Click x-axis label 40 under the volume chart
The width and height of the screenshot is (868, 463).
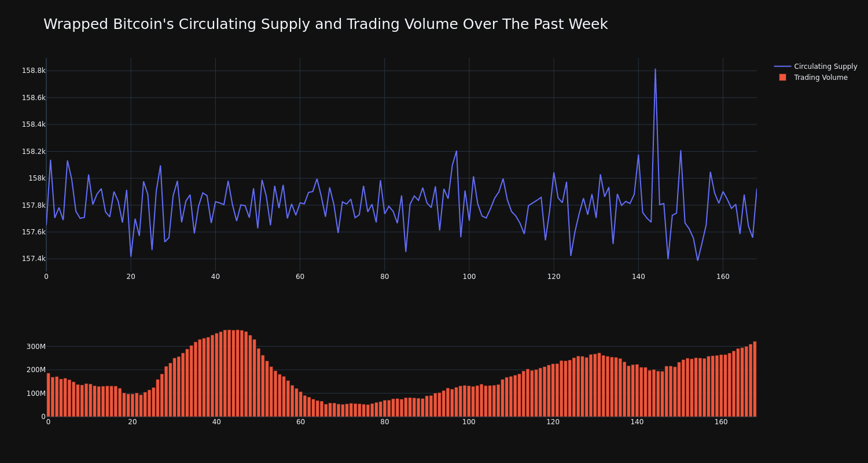(x=216, y=422)
